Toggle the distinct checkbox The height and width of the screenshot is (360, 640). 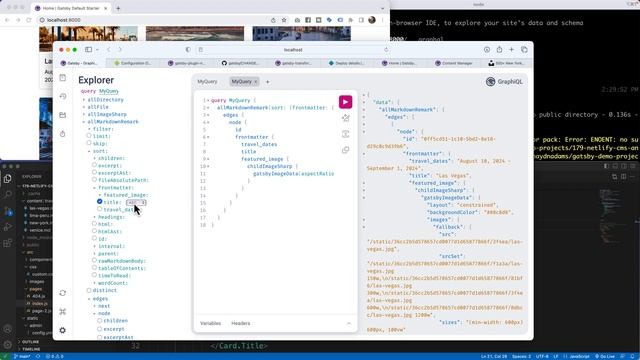(89, 290)
